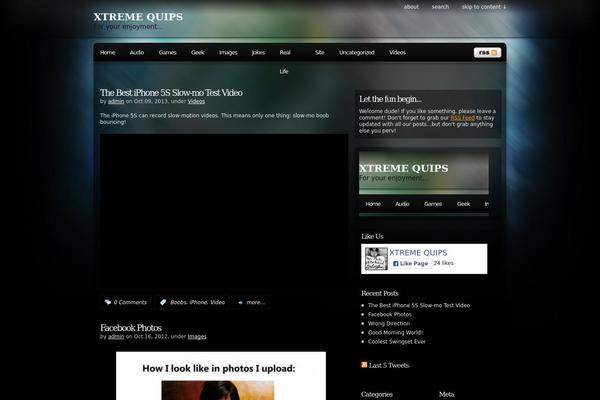Click the How I look like in photos image

(221, 376)
